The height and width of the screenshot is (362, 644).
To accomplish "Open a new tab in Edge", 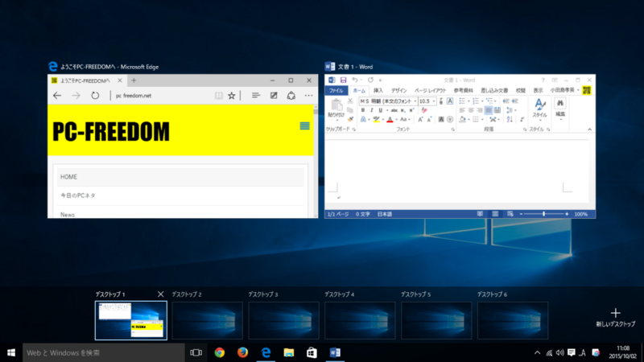I will click(134, 80).
